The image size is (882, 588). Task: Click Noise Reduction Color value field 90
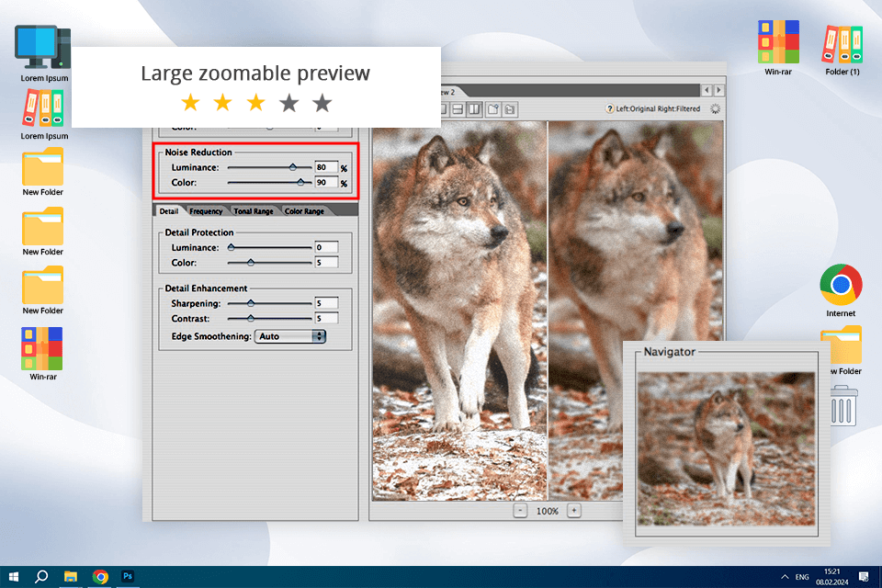pyautogui.click(x=326, y=182)
